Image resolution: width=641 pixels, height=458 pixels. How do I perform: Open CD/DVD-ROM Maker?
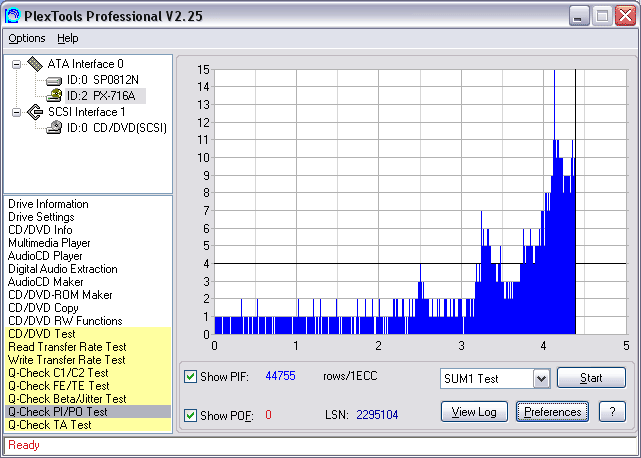point(60,295)
